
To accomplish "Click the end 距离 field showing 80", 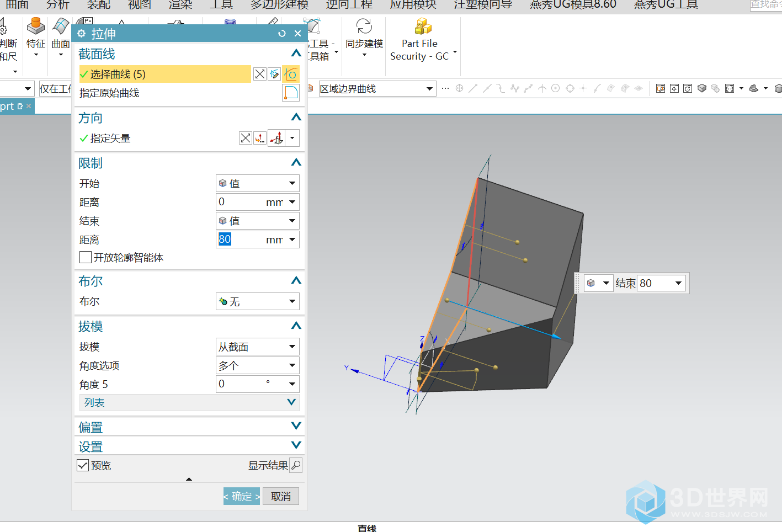I will click(x=240, y=240).
